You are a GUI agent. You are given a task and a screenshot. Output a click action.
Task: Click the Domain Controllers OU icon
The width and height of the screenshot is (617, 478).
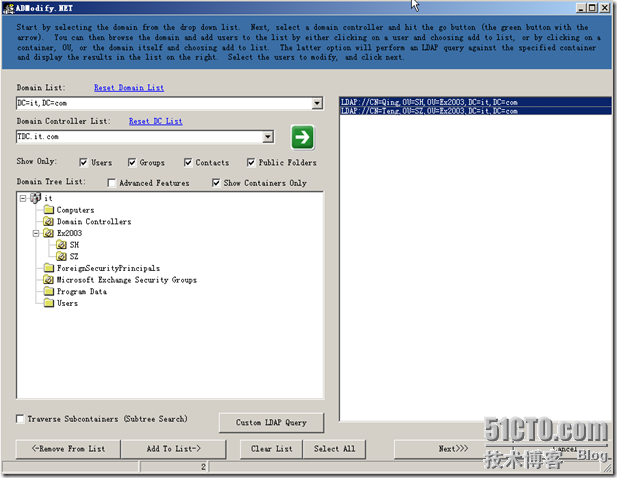(x=49, y=221)
